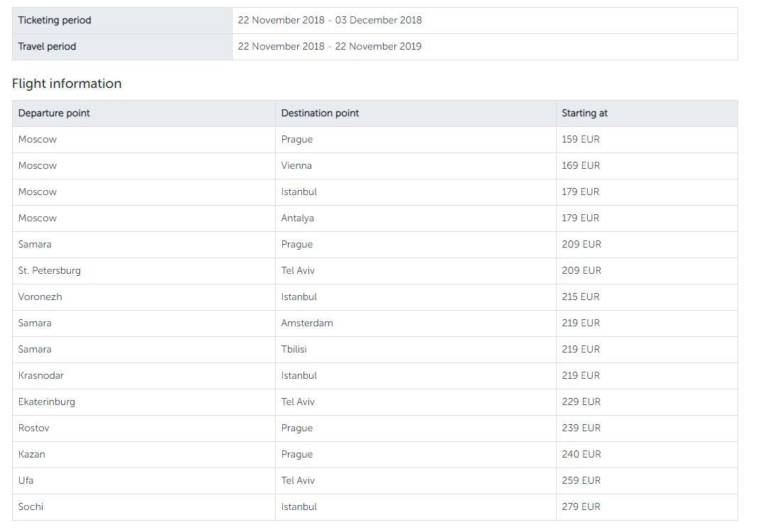Click the 279 EUR price for Sochi
The image size is (758, 532).
pos(581,507)
